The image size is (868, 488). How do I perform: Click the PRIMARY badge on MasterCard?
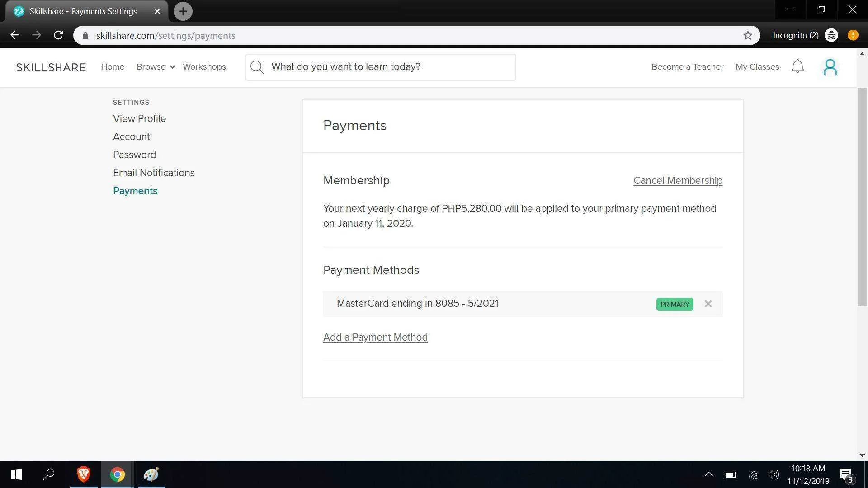pyautogui.click(x=675, y=304)
